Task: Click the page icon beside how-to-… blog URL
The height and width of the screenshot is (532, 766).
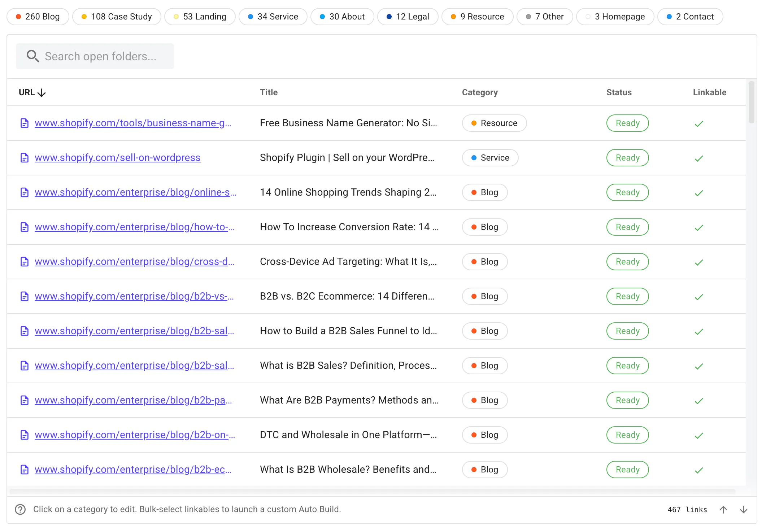Action: (25, 227)
